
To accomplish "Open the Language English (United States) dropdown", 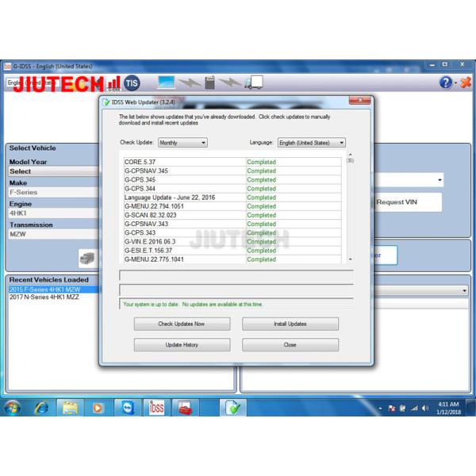I will tap(312, 143).
